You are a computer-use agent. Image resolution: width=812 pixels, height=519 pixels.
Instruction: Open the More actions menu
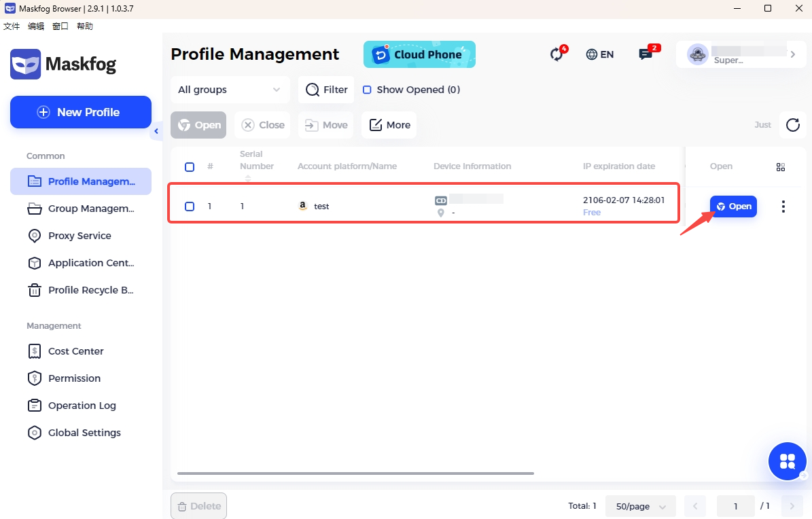(x=389, y=125)
